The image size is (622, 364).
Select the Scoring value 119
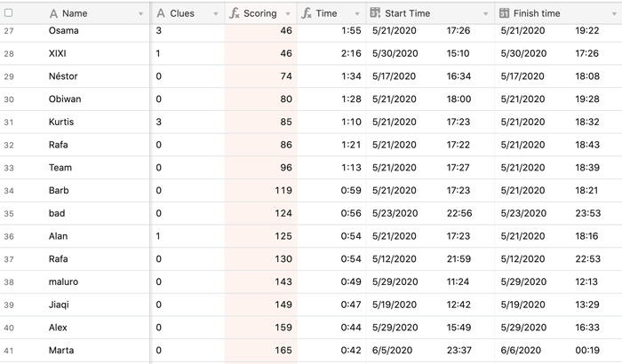[x=283, y=190]
